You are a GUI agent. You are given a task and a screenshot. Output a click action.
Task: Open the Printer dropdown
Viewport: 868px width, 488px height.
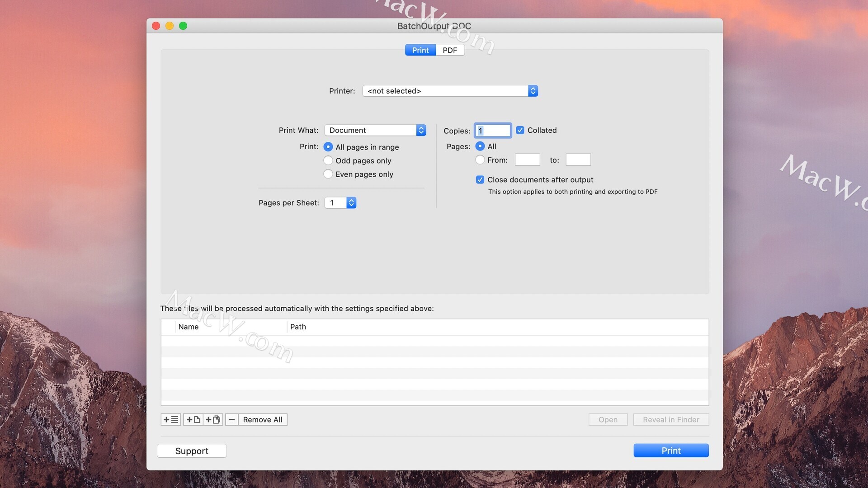(450, 91)
